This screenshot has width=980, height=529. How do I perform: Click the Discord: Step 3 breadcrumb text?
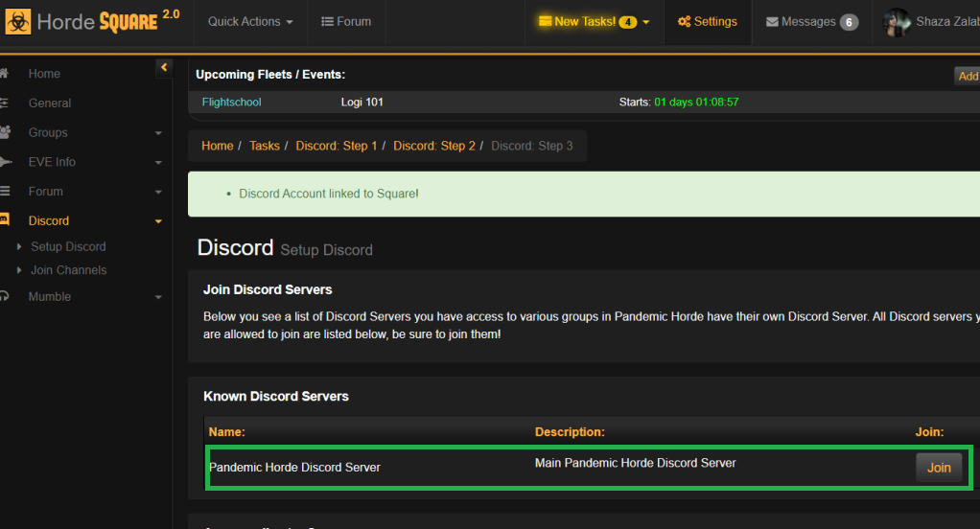[532, 146]
